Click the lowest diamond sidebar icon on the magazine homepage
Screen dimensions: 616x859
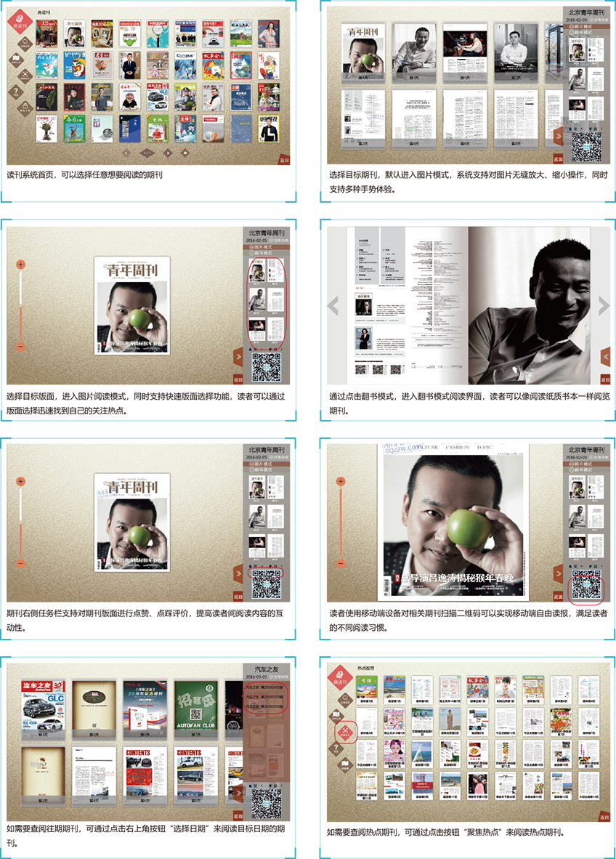pos(24,107)
